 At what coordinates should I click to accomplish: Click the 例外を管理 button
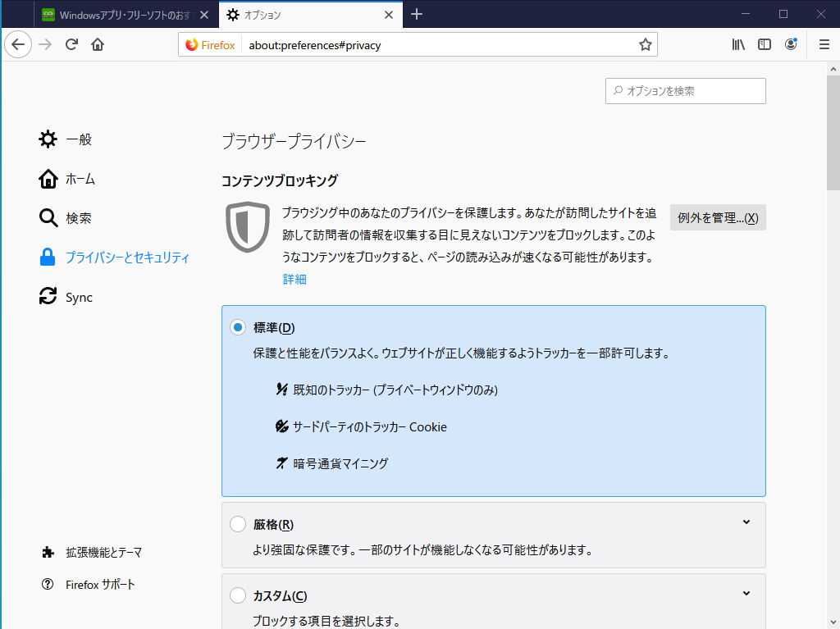718,217
